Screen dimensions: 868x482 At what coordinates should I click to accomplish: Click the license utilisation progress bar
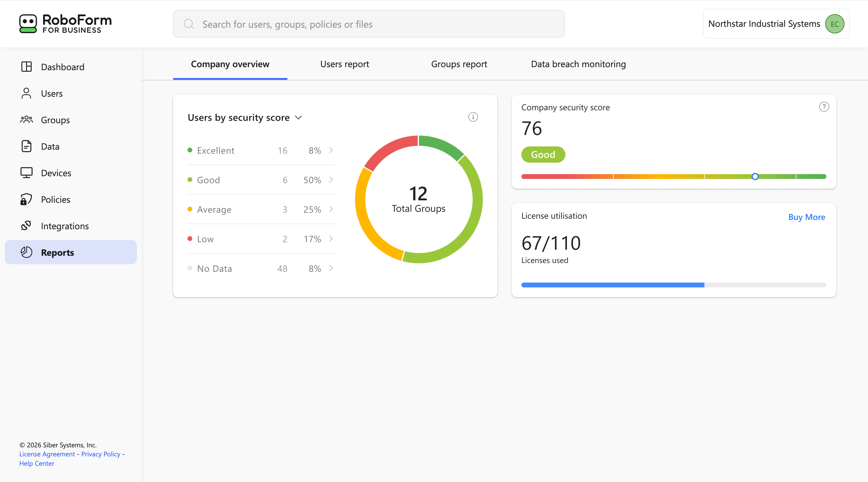tap(674, 285)
